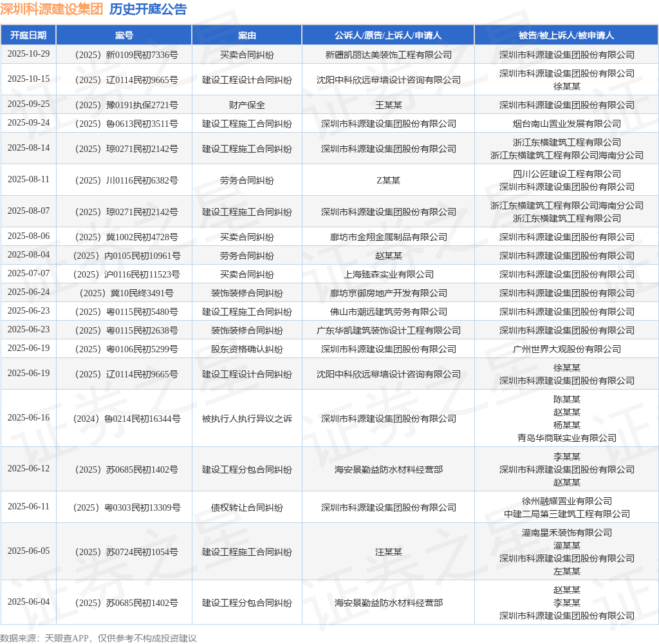Click defendant 青岛华商联实业有限公司
This screenshot has width=659, height=644.
566,438
